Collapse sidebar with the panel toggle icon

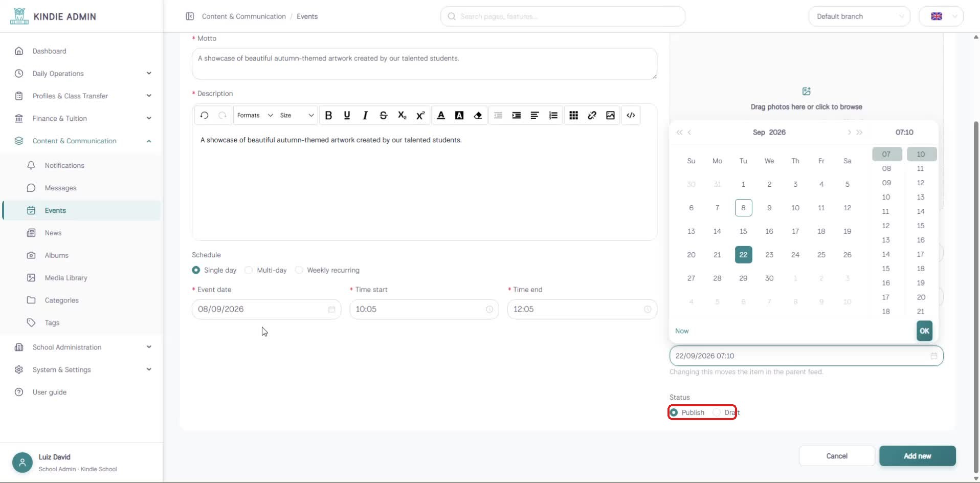(190, 16)
